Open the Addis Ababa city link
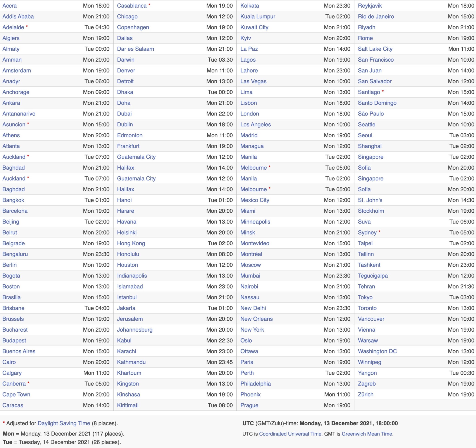Viewport: 476px width, 448px height. pyautogui.click(x=18, y=16)
